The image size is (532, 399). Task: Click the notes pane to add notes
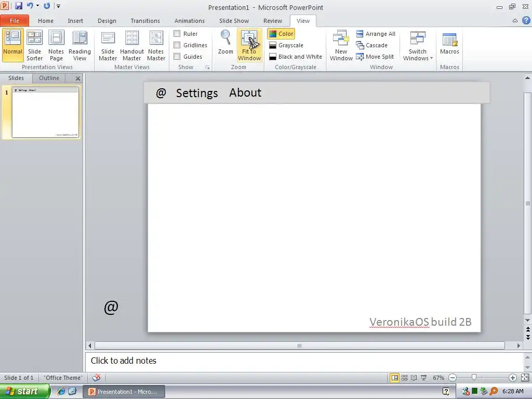tap(304, 361)
